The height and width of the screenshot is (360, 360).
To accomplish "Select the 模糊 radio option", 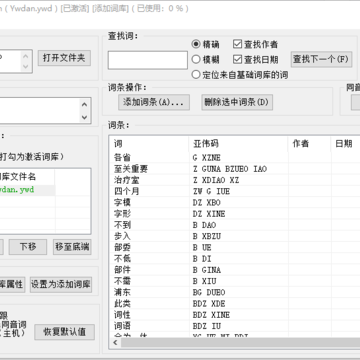I will point(206,60).
